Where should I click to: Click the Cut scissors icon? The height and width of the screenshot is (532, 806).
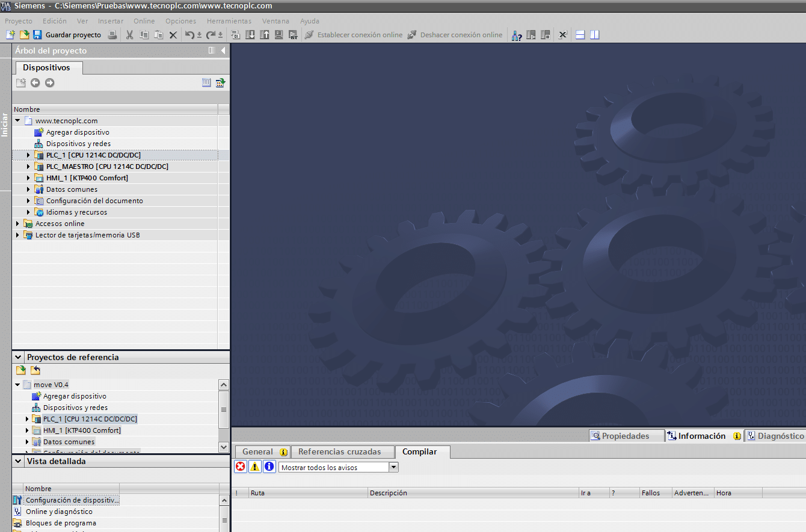click(129, 35)
